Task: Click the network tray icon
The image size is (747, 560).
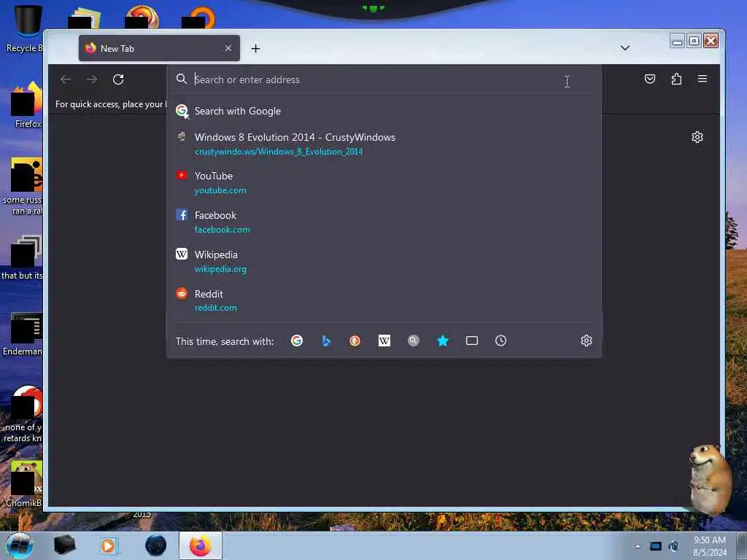Action: (656, 546)
